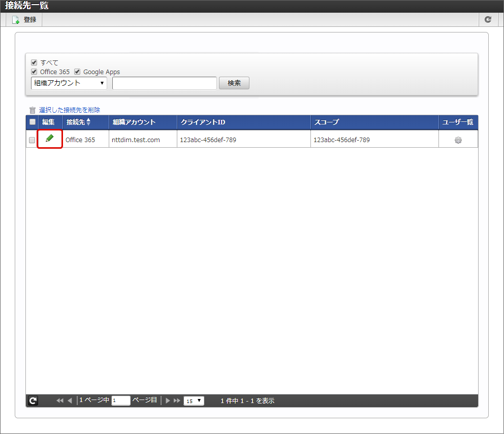Click the trash icon beside delete link
Screen dimensions: 504x434
click(33, 110)
